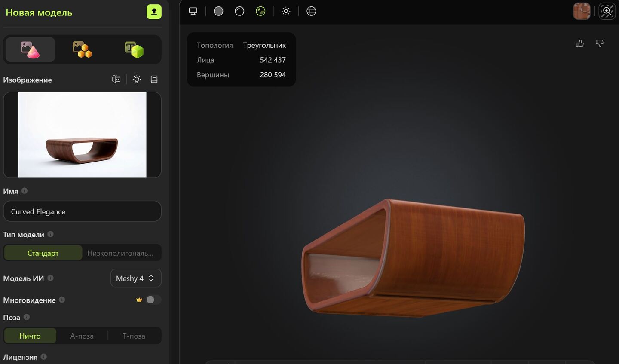Choose the Низкополигональ... model type
Image resolution: width=619 pixels, height=364 pixels.
[x=120, y=253]
